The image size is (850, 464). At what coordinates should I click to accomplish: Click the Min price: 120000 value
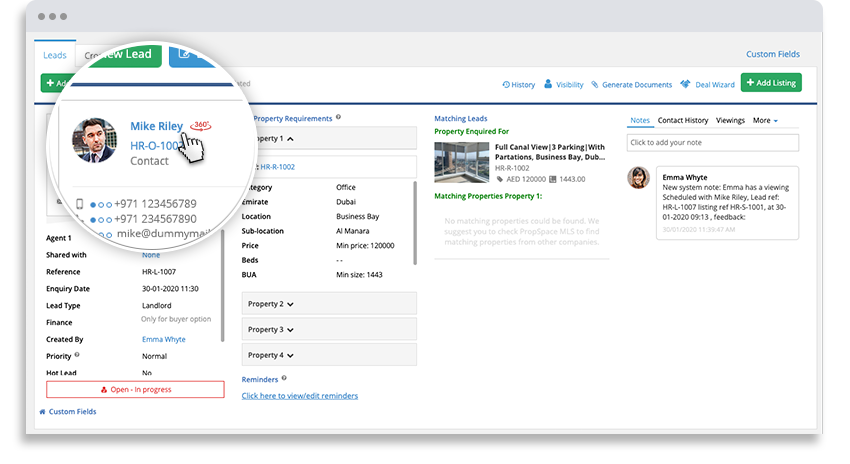pos(365,246)
